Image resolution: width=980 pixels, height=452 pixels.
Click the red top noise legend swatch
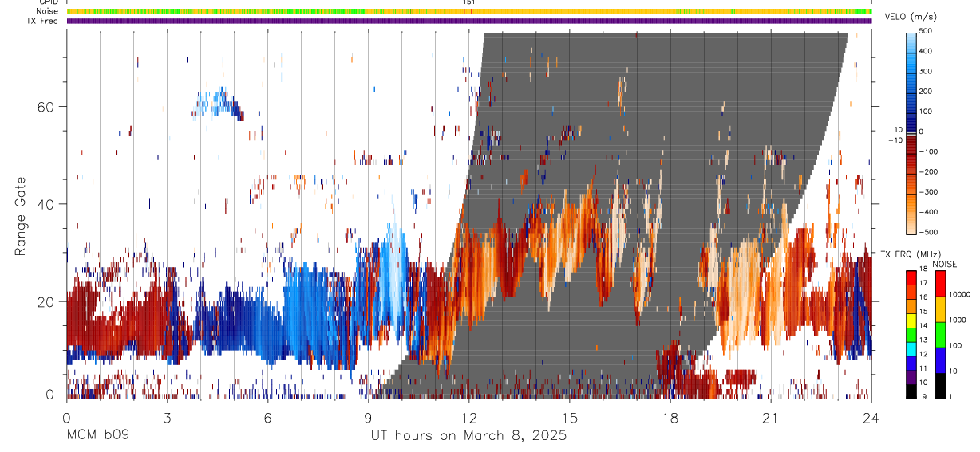[x=941, y=284]
